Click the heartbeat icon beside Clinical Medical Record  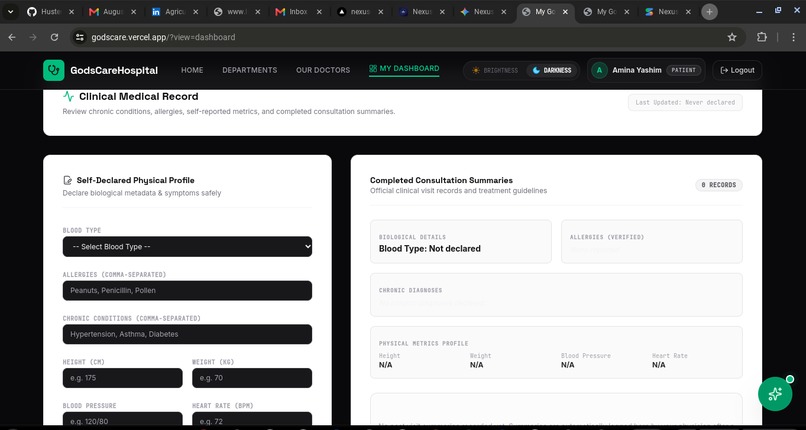[x=68, y=97]
